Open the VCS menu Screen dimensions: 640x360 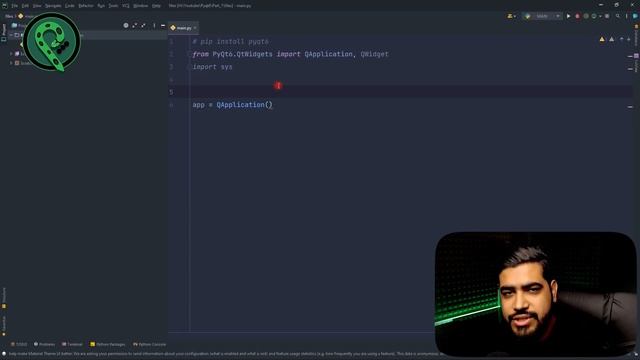pyautogui.click(x=126, y=6)
